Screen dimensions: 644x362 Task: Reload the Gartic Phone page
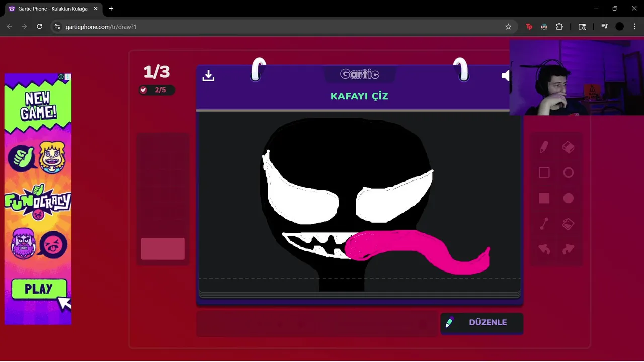pos(39,26)
